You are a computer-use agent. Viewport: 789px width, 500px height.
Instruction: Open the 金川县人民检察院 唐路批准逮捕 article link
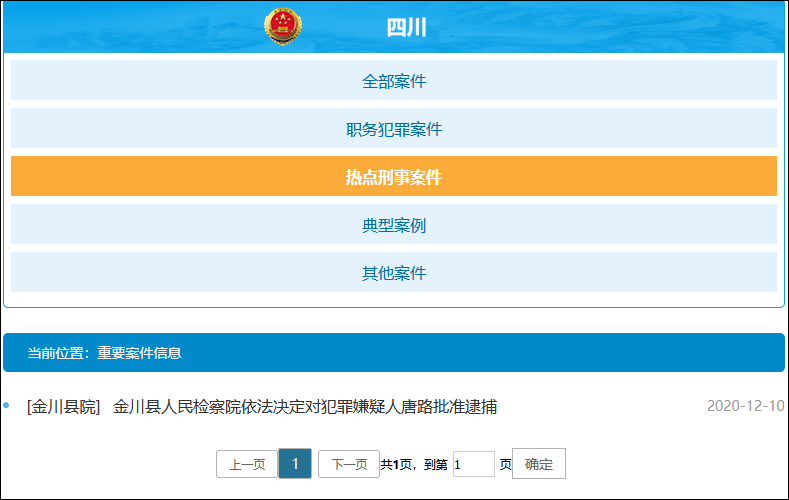305,406
